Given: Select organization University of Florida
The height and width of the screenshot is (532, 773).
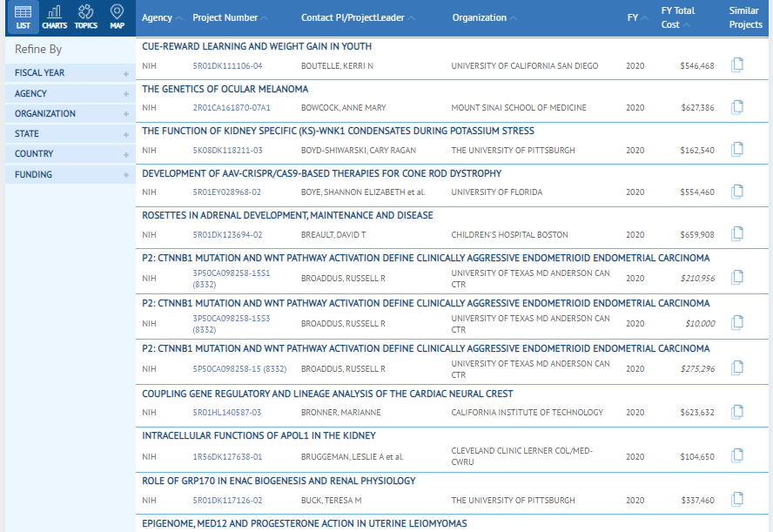Looking at the screenshot, I should pyautogui.click(x=496, y=192).
